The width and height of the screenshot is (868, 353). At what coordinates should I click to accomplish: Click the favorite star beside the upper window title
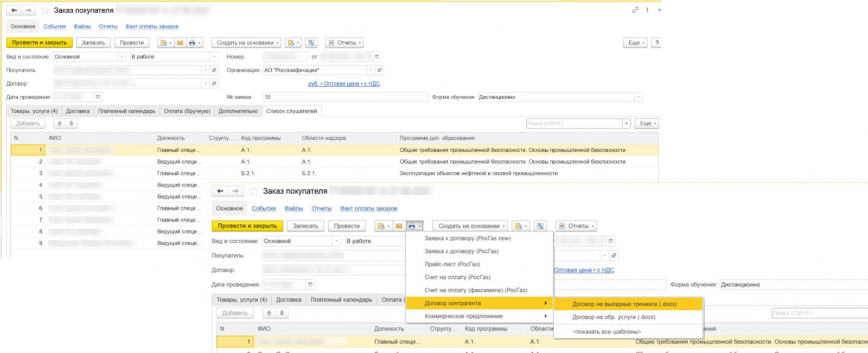pyautogui.click(x=46, y=10)
